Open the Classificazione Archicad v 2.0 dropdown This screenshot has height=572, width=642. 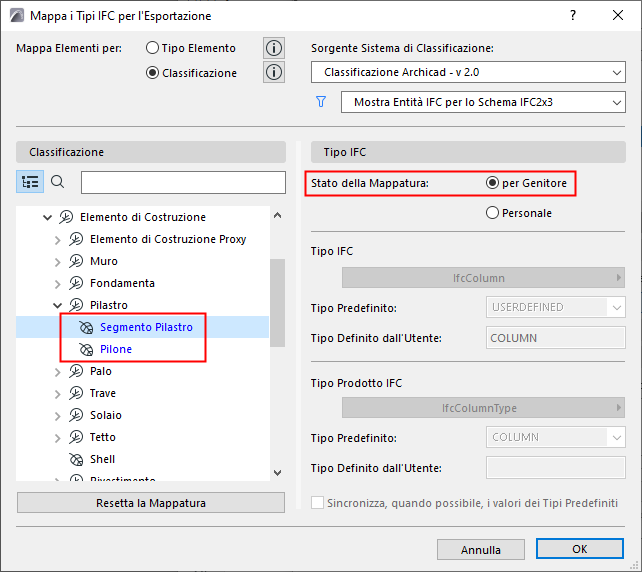(x=468, y=72)
